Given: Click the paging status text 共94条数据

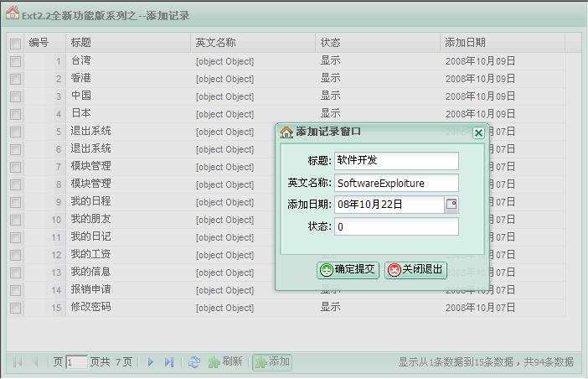Looking at the screenshot, I should (x=549, y=362).
